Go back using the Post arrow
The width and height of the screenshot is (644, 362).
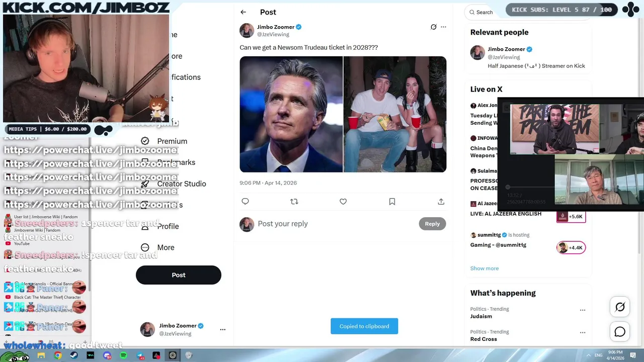tap(243, 12)
